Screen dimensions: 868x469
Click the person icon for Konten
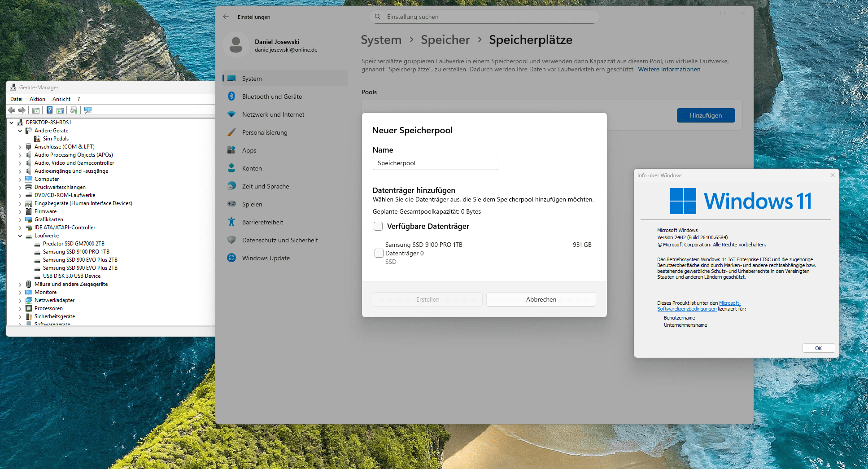pyautogui.click(x=231, y=168)
